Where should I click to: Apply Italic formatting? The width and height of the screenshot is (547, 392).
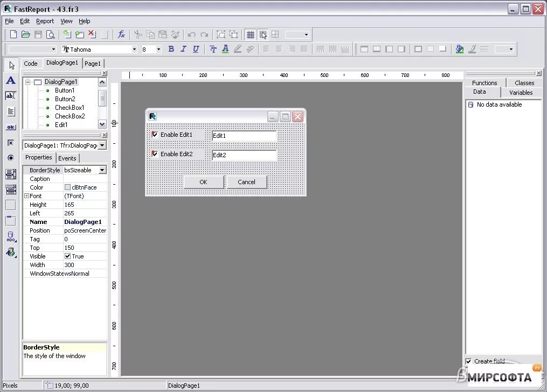(183, 49)
